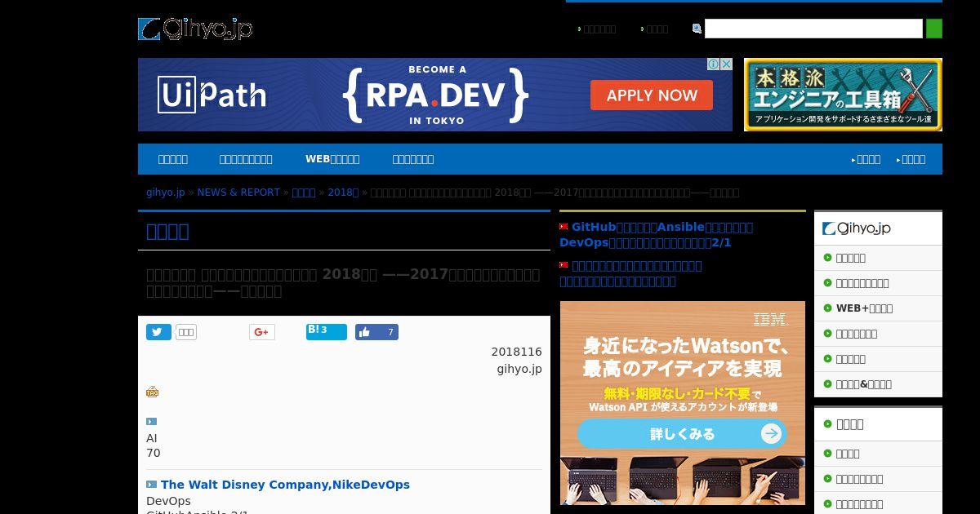Viewport: 980px width, 514px height.
Task: Click the bookmark count 3 on the Hatena button
Action: 324,330
